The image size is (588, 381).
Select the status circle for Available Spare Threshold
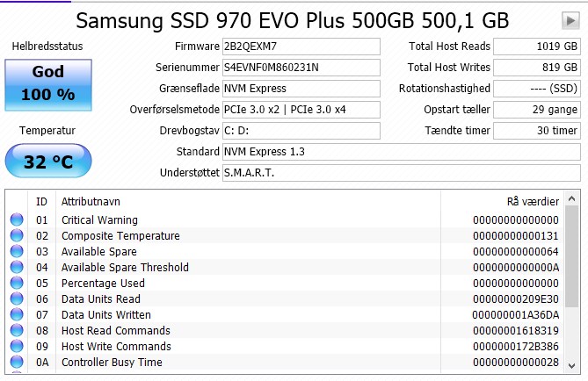17,267
